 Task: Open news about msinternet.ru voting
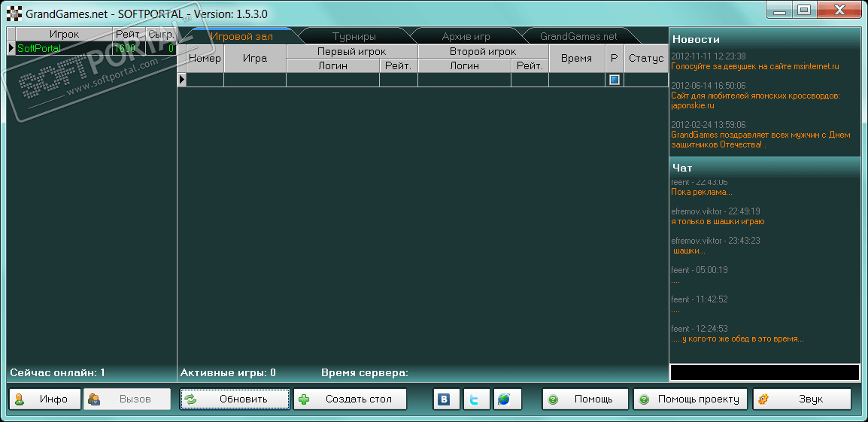pos(755,66)
